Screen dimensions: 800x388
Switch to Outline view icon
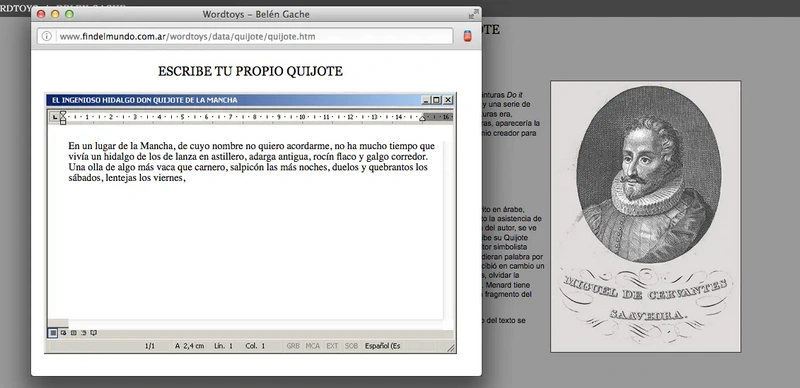(x=84, y=333)
